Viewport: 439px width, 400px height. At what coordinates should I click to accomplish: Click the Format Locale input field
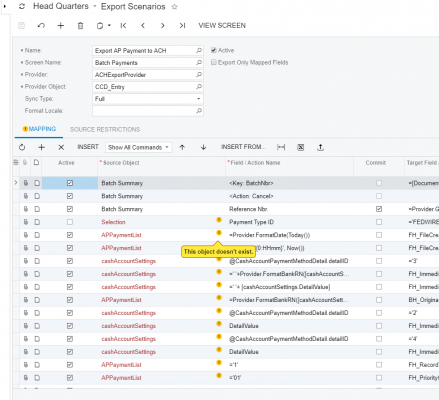point(148,111)
